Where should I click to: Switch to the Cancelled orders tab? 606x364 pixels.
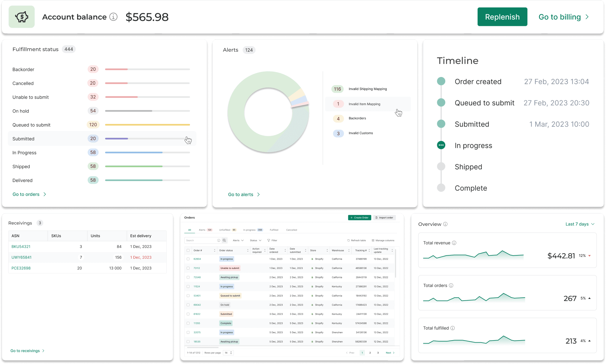point(292,230)
